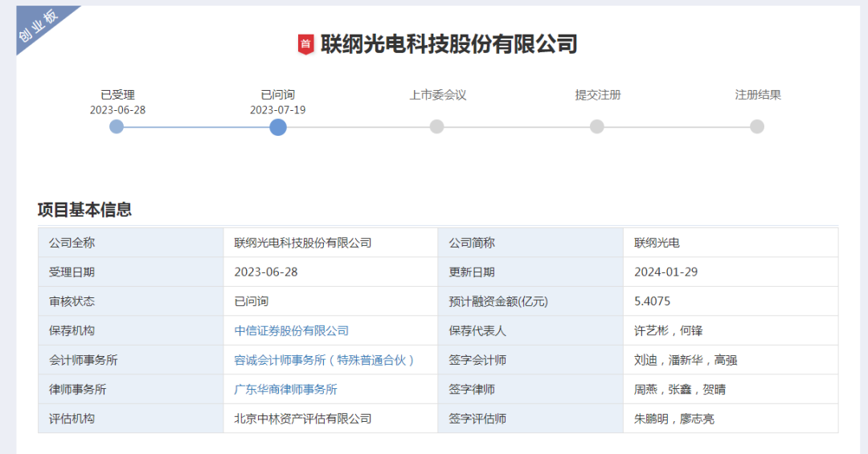Click the 已受理 stage label
This screenshot has height=454, width=868.
click(117, 95)
